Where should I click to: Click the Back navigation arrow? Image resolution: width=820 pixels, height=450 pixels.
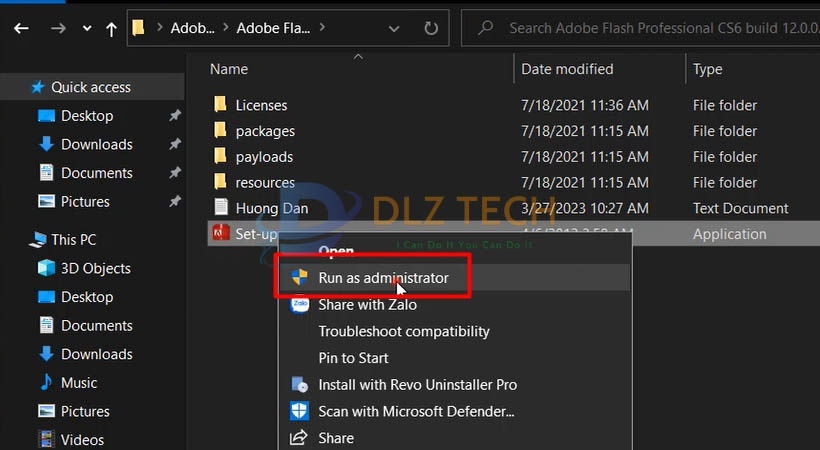pyautogui.click(x=21, y=28)
